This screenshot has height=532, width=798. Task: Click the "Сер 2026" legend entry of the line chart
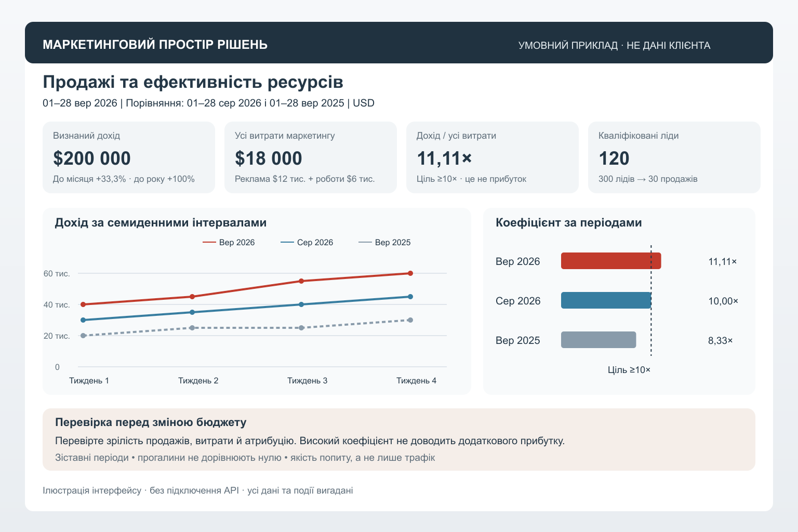[307, 243]
